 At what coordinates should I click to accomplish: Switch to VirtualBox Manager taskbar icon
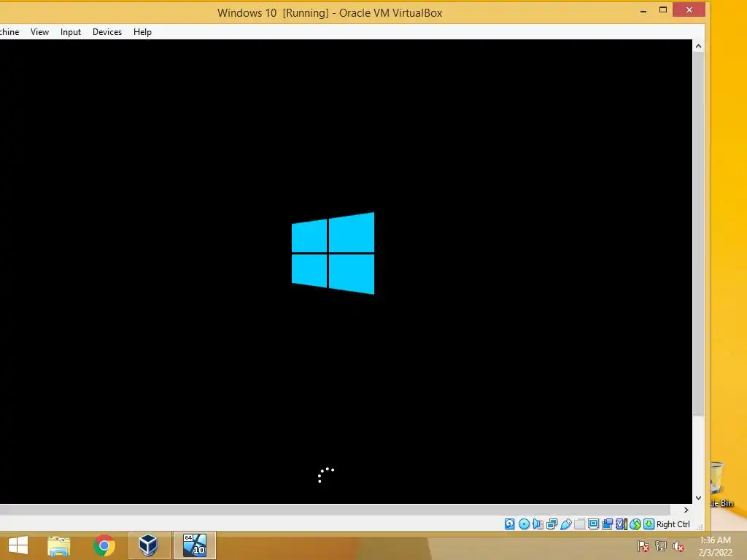149,545
